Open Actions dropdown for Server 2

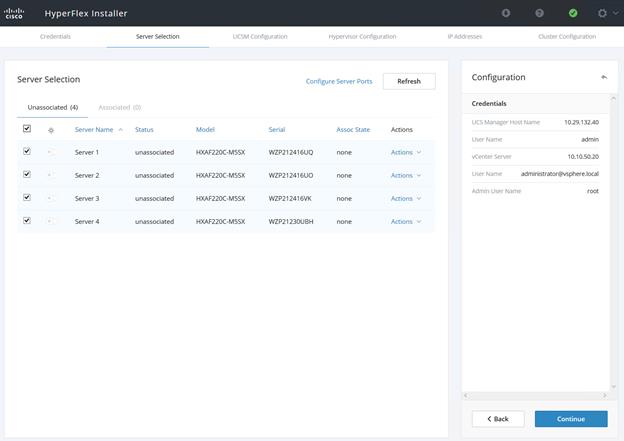click(406, 176)
